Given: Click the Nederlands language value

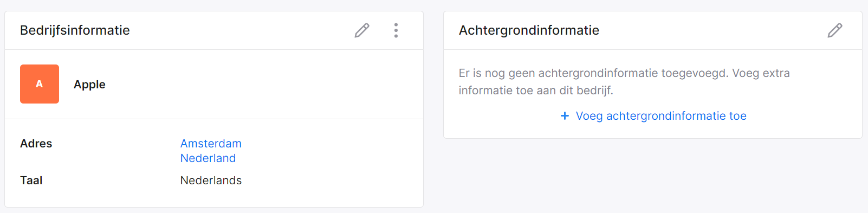Looking at the screenshot, I should (211, 180).
